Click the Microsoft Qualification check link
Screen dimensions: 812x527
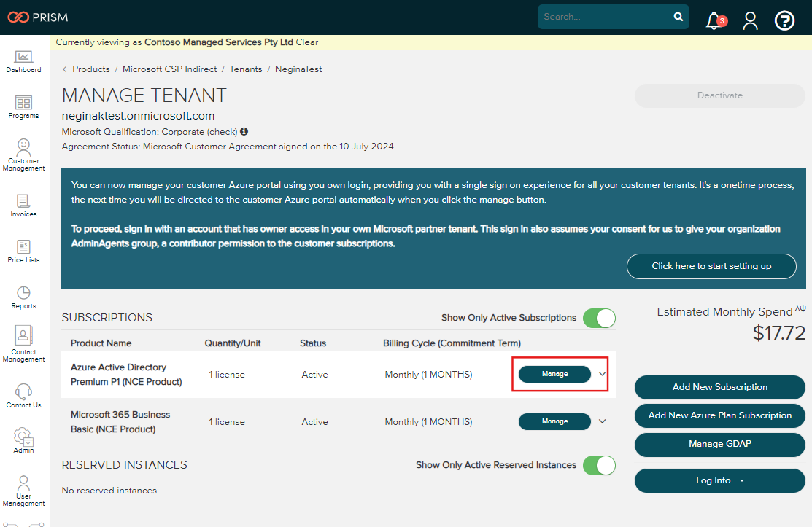click(223, 132)
